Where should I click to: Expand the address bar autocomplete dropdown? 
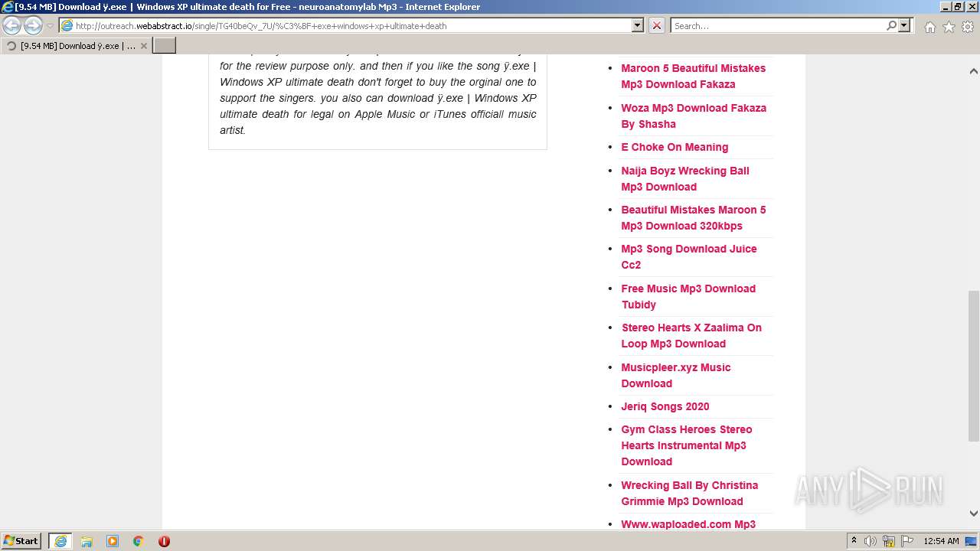(638, 25)
